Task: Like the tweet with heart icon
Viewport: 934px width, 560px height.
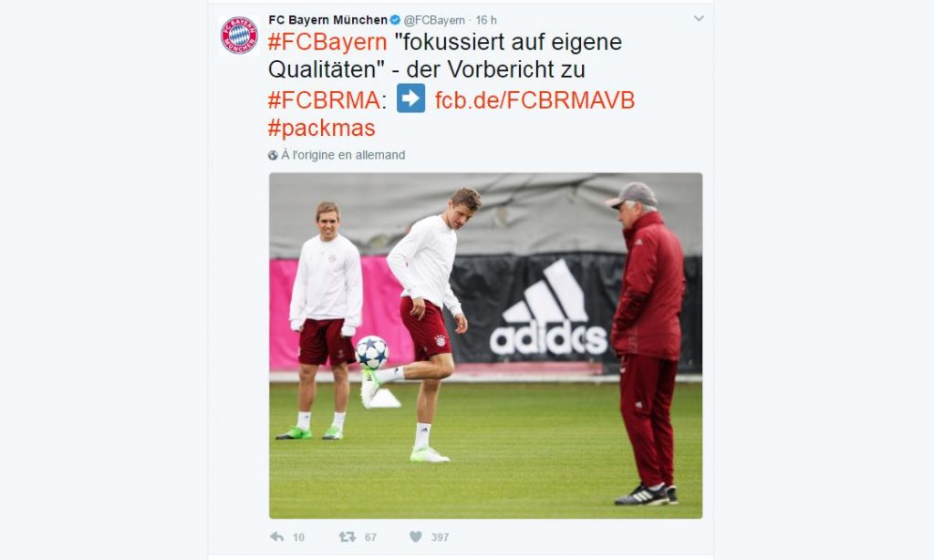Action: tap(416, 537)
